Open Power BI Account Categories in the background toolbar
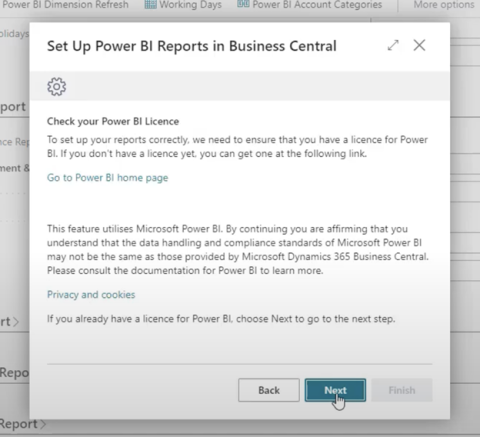This screenshot has width=480, height=437. click(x=309, y=4)
